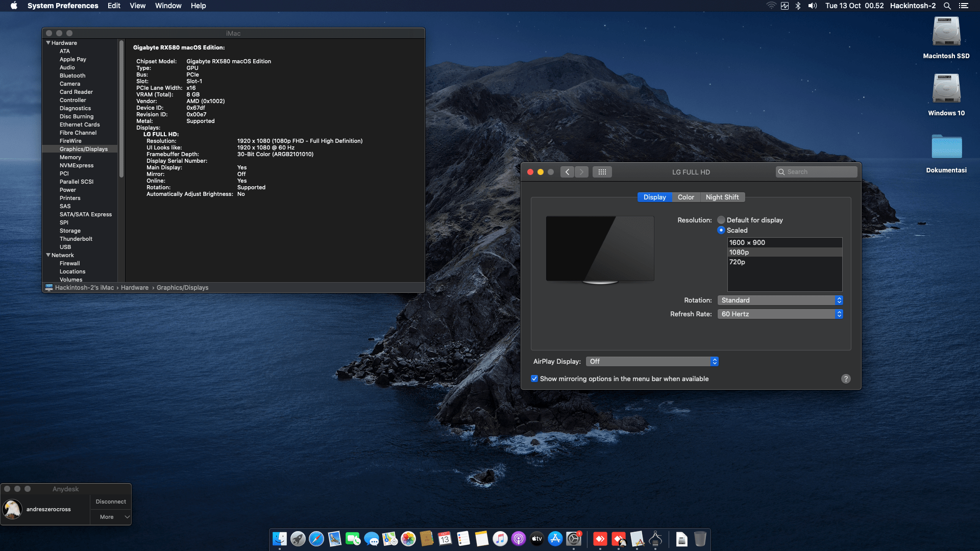Open the Mail app in dock

pos(335,539)
